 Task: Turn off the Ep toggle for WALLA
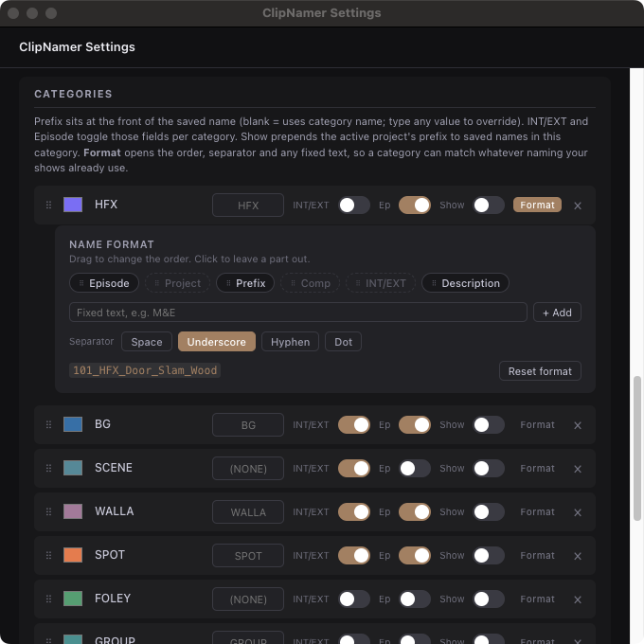point(415,511)
